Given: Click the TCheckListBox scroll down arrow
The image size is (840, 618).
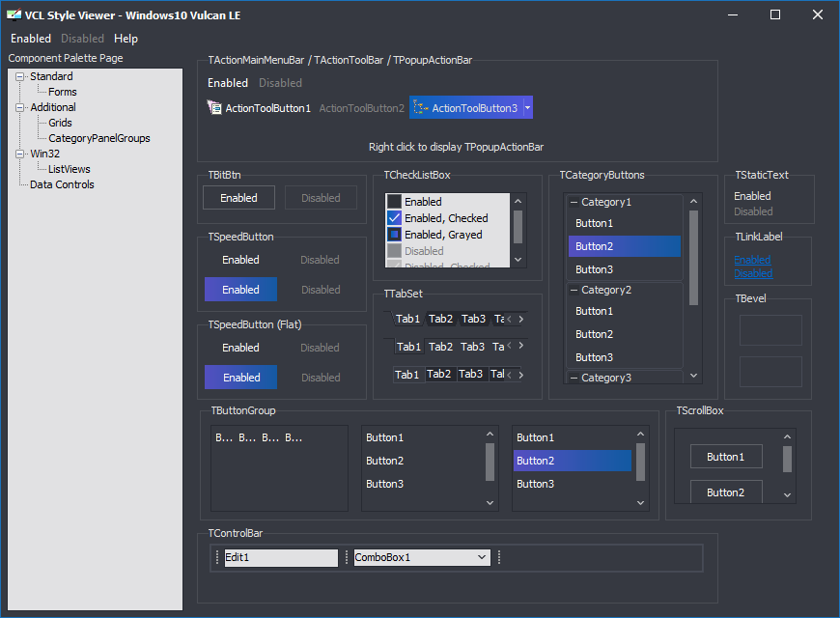Looking at the screenshot, I should (x=518, y=260).
